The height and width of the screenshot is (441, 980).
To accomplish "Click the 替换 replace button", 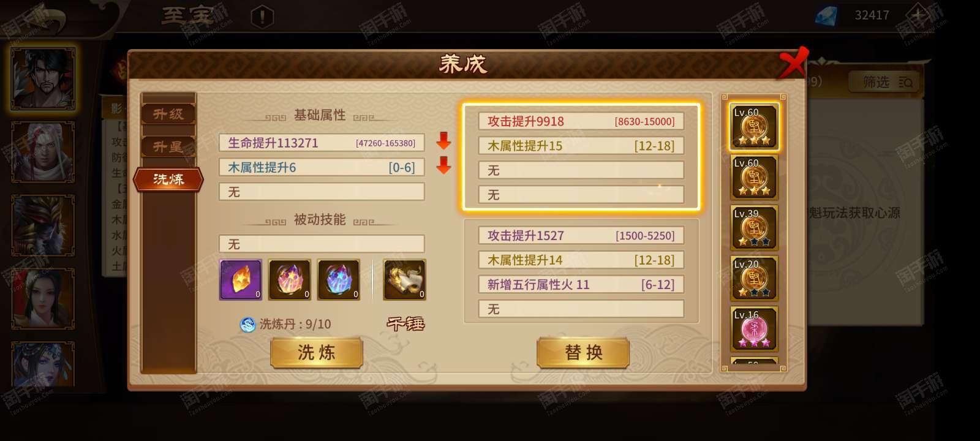I will point(583,353).
